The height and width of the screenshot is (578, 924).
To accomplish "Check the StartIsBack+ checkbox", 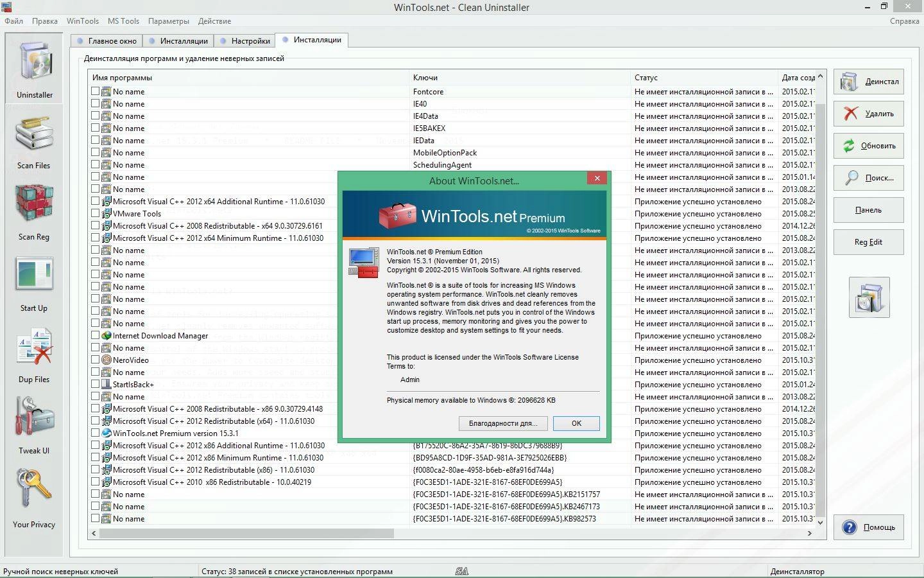I will point(95,384).
